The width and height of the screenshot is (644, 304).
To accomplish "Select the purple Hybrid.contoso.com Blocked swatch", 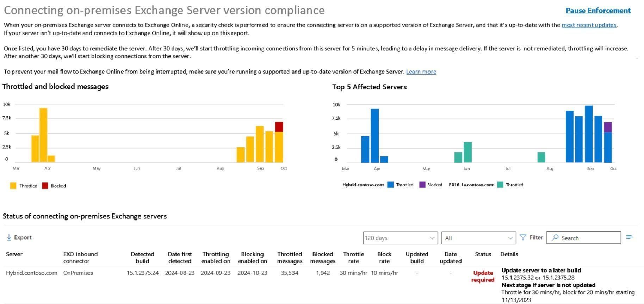I will 422,185.
